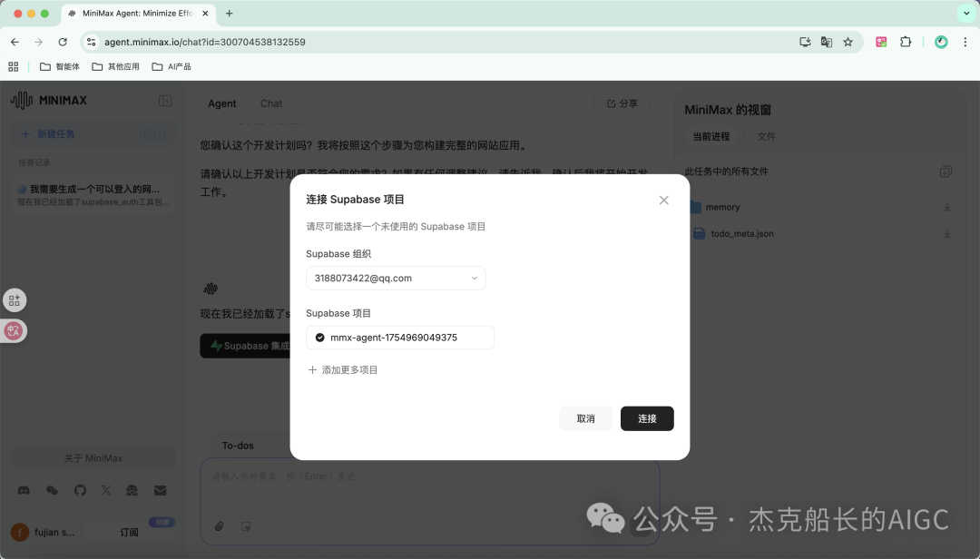This screenshot has width=980, height=559.
Task: Switch to the Chat tab
Action: [x=271, y=103]
